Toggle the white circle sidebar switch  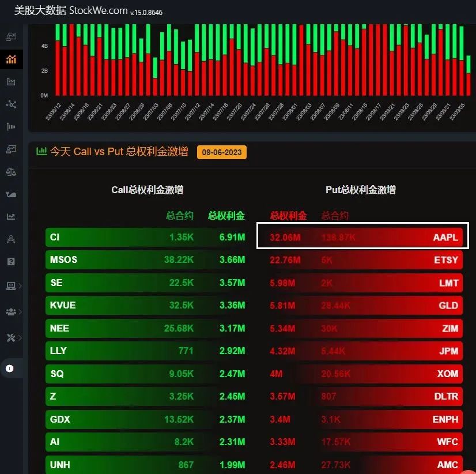pos(9,368)
